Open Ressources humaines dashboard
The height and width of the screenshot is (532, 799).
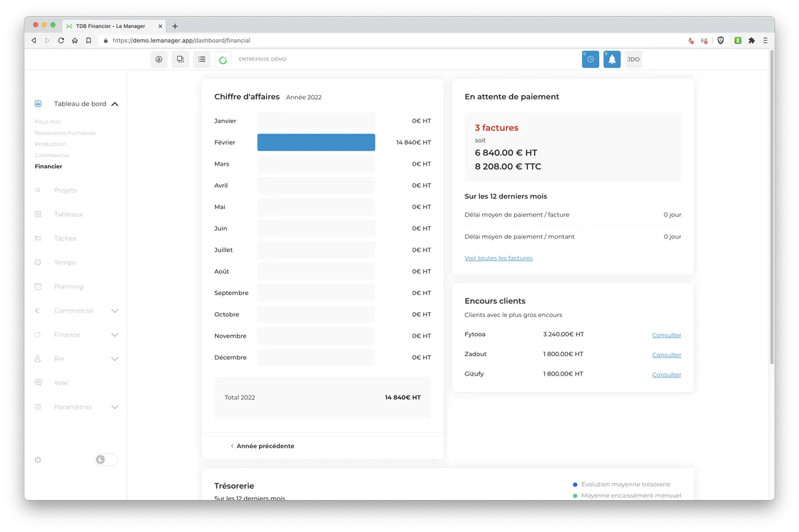pos(65,133)
